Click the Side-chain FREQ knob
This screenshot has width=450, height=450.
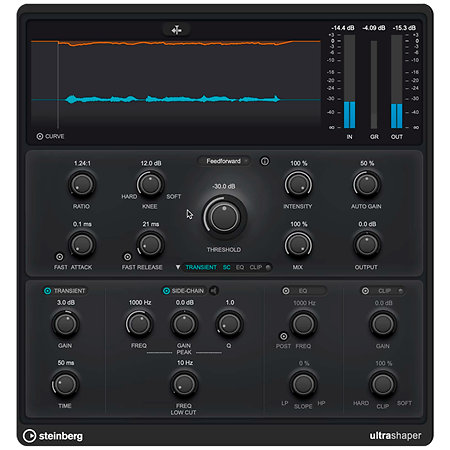(x=139, y=324)
